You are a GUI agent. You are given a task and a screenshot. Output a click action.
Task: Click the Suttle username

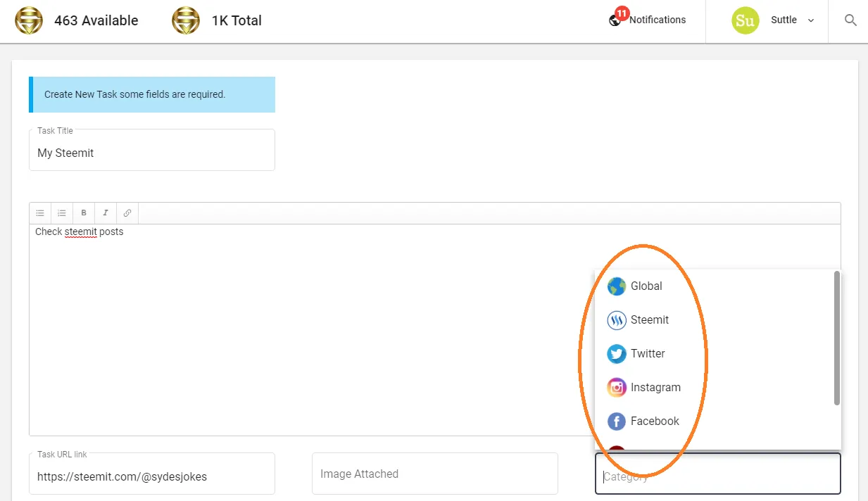(784, 20)
